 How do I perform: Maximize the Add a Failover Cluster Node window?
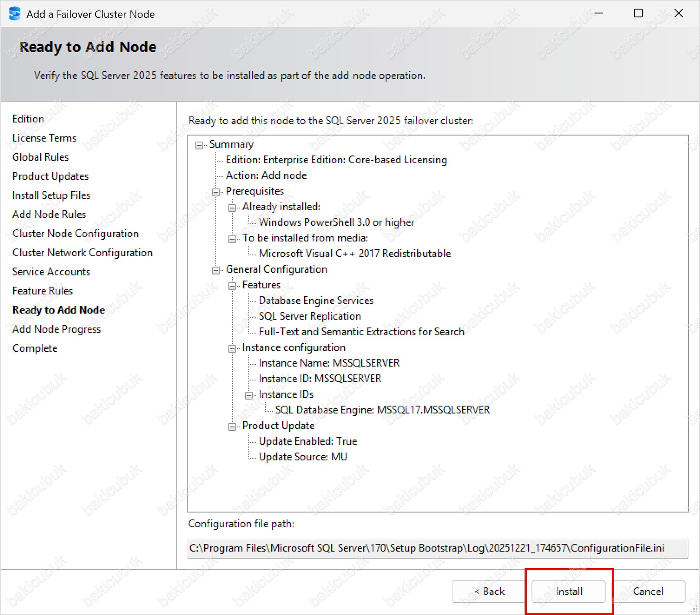click(x=638, y=13)
